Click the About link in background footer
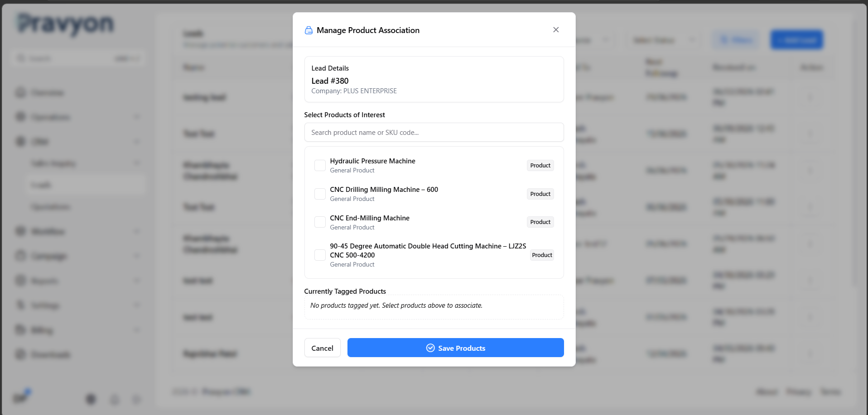The width and height of the screenshot is (868, 415). pyautogui.click(x=767, y=392)
